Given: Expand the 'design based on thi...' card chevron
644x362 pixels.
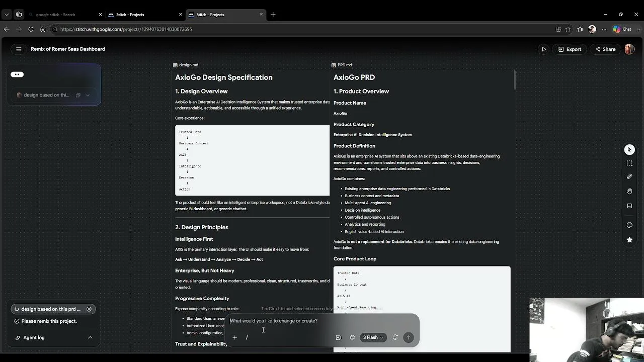Looking at the screenshot, I should [88, 95].
